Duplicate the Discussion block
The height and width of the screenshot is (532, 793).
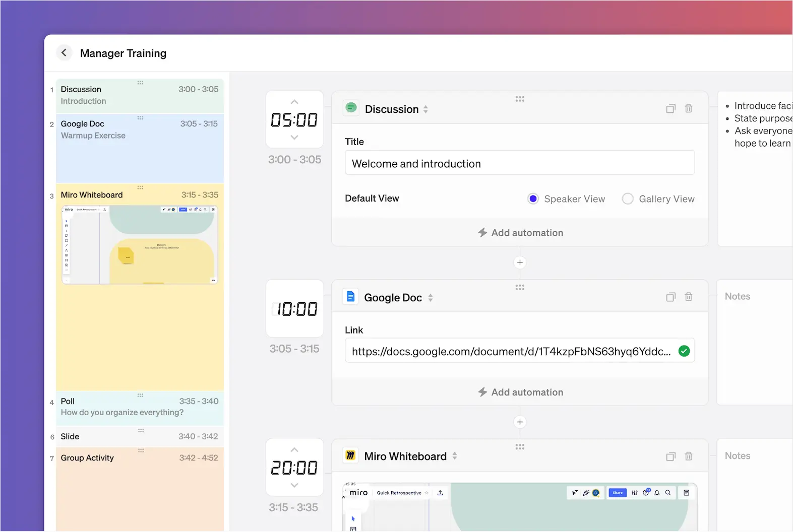coord(670,108)
